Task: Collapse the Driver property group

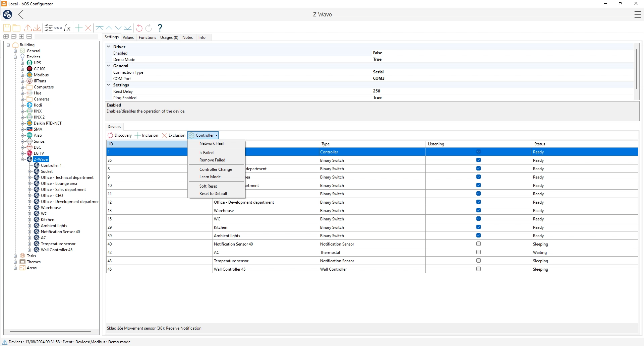Action: (x=109, y=47)
